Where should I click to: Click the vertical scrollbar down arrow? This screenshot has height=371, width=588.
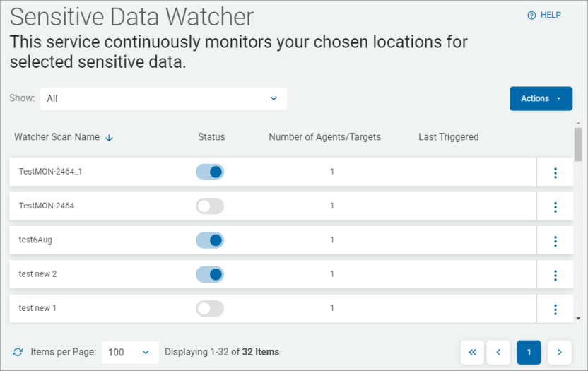(578, 319)
